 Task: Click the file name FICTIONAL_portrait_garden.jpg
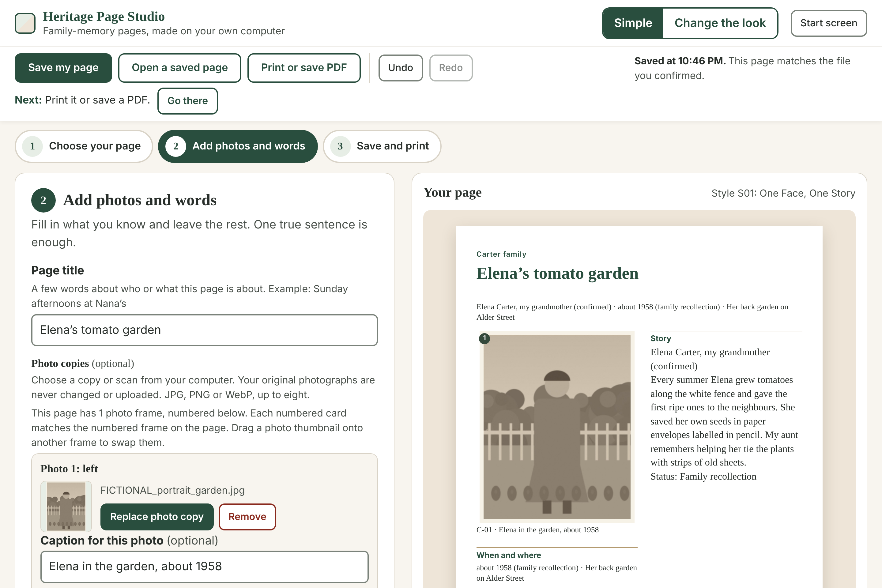point(172,490)
